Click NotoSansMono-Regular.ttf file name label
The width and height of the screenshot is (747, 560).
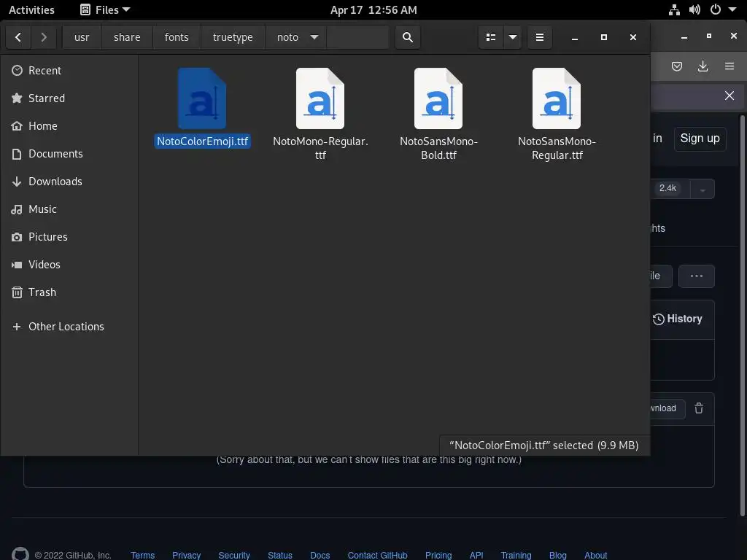tap(557, 148)
